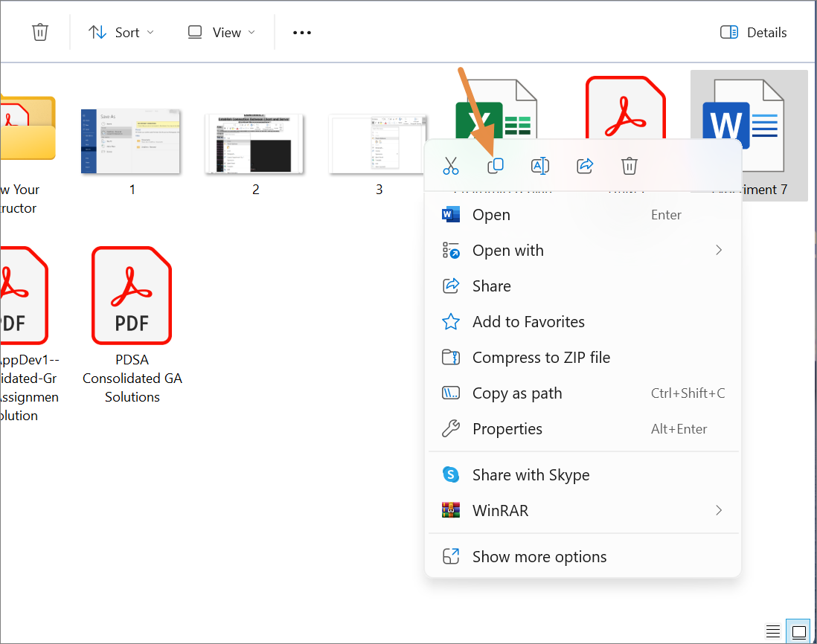The image size is (817, 644).
Task: Open the View dropdown in toolbar
Action: pyautogui.click(x=222, y=32)
